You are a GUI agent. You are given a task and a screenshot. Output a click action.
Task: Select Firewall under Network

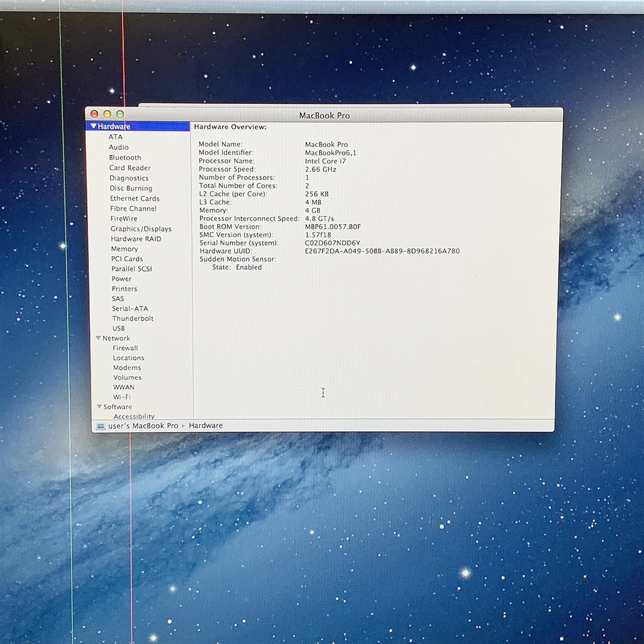(125, 347)
